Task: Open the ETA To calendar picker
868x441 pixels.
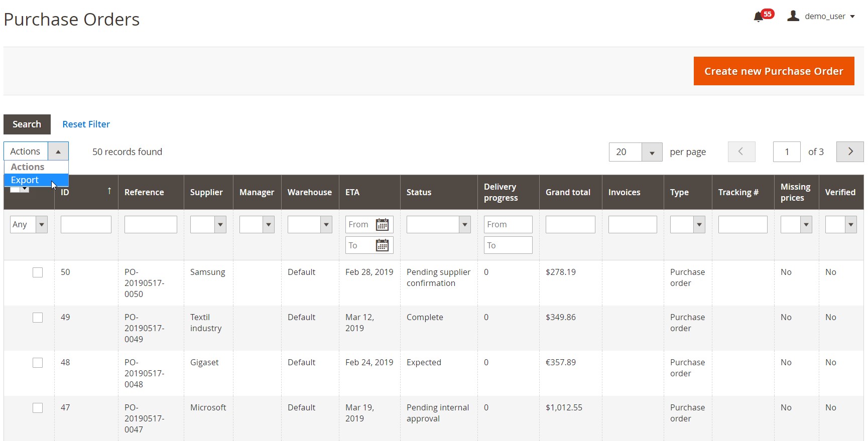Action: pos(382,245)
